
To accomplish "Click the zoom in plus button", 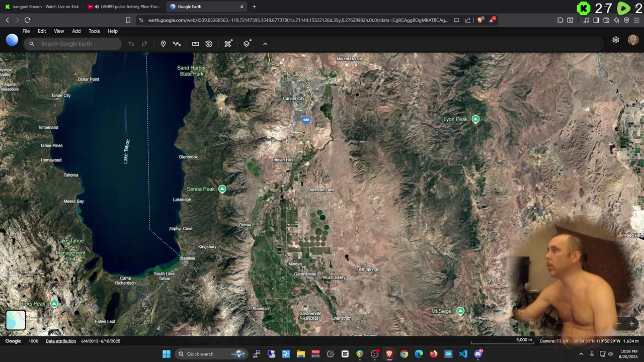I will (632, 324).
